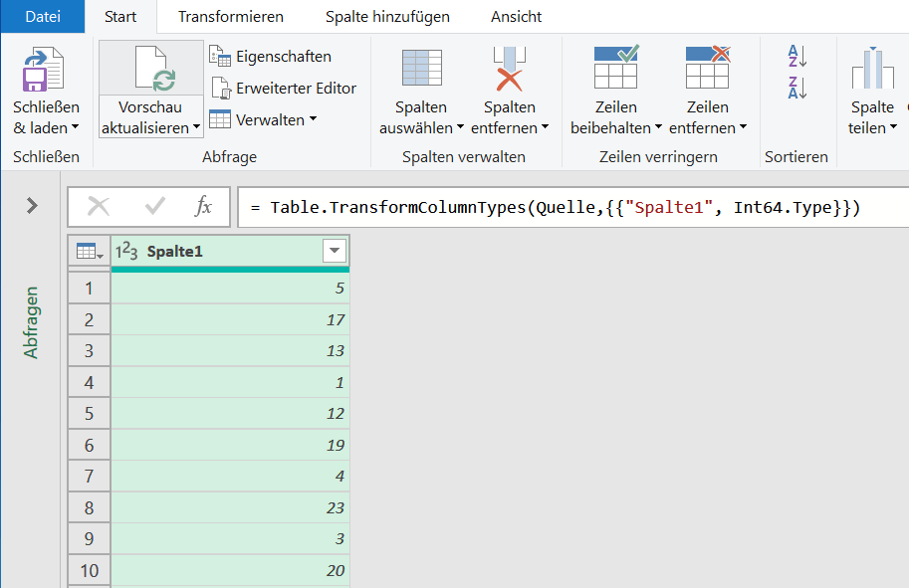
Task: Open Eigenschaften of the query
Action: 270,56
